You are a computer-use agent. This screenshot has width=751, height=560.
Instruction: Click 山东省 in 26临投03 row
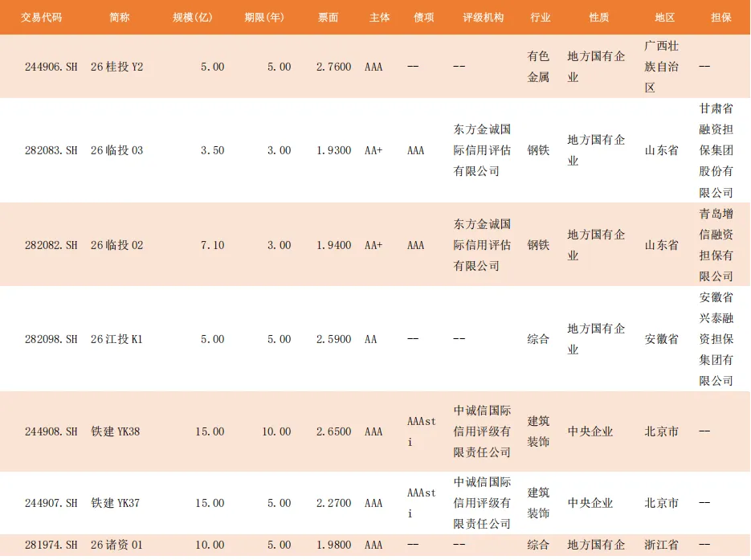(x=661, y=150)
